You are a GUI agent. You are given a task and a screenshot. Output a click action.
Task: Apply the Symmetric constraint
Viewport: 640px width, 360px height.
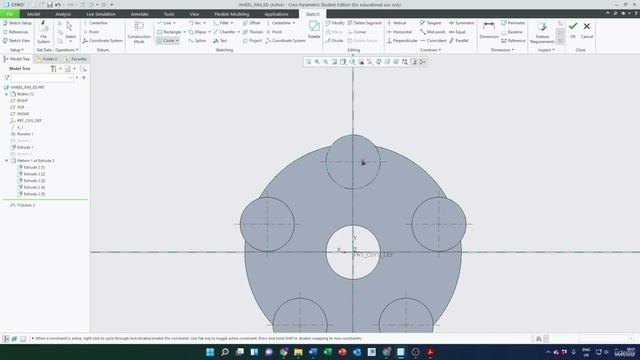(462, 23)
